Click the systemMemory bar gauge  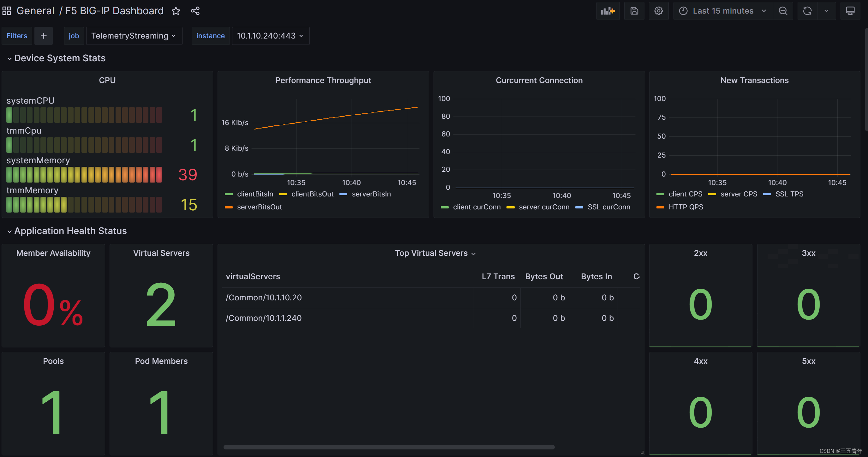(84, 175)
